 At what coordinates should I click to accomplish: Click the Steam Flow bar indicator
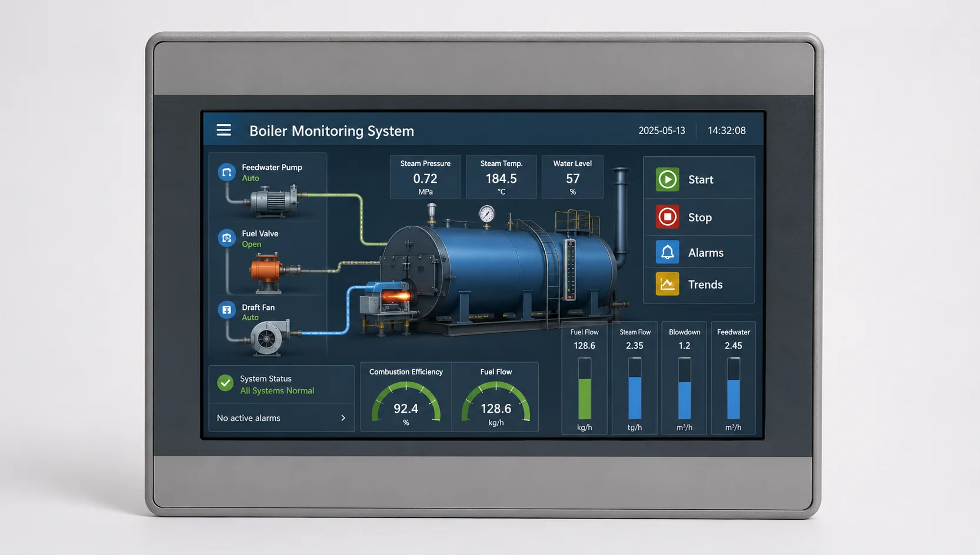tap(635, 389)
